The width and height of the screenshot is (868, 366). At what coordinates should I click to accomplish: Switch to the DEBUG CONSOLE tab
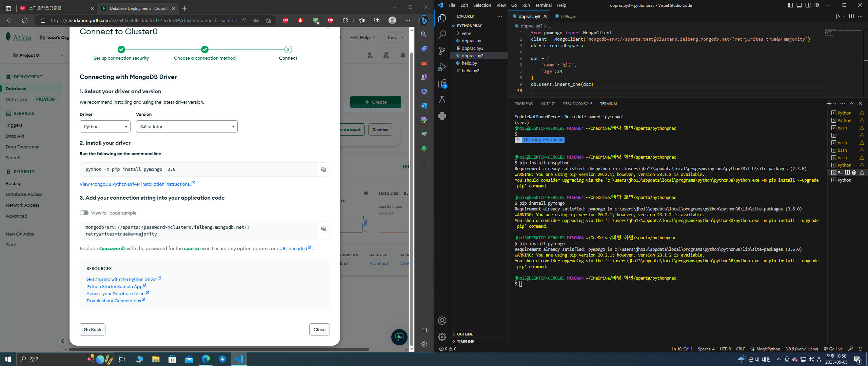(577, 104)
